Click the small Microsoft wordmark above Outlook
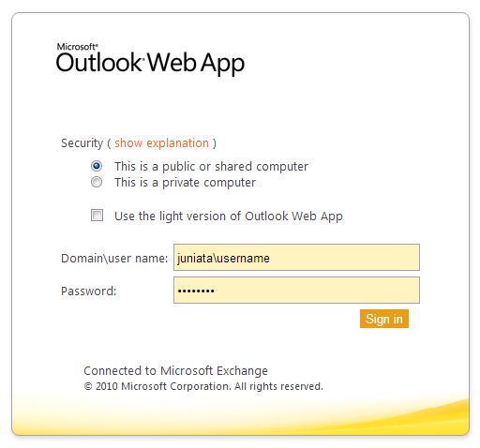The width and height of the screenshot is (480, 448). [x=77, y=47]
